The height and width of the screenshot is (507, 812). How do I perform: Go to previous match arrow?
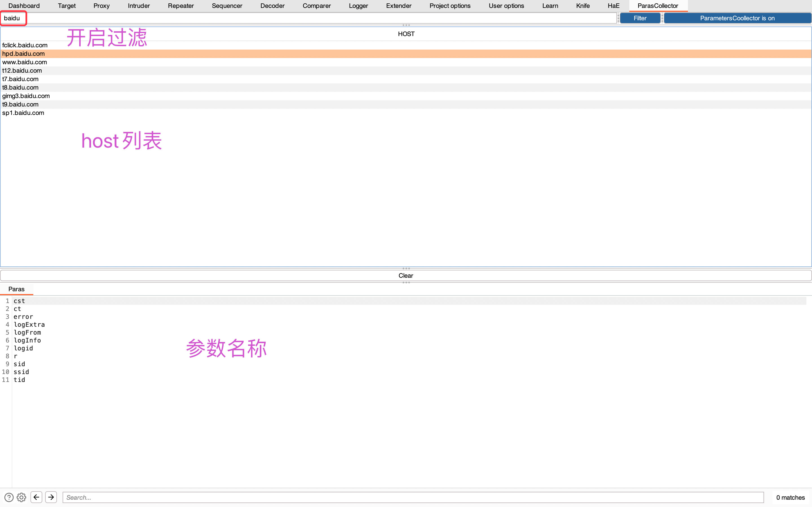point(36,497)
